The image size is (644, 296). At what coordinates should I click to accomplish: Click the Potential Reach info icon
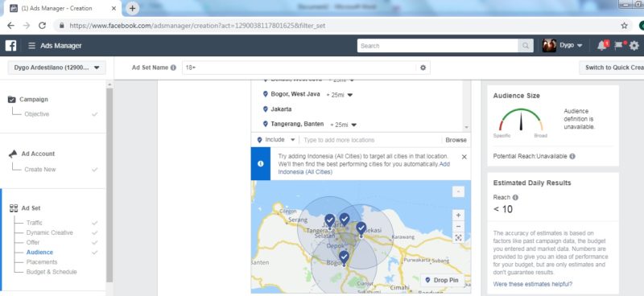point(572,156)
